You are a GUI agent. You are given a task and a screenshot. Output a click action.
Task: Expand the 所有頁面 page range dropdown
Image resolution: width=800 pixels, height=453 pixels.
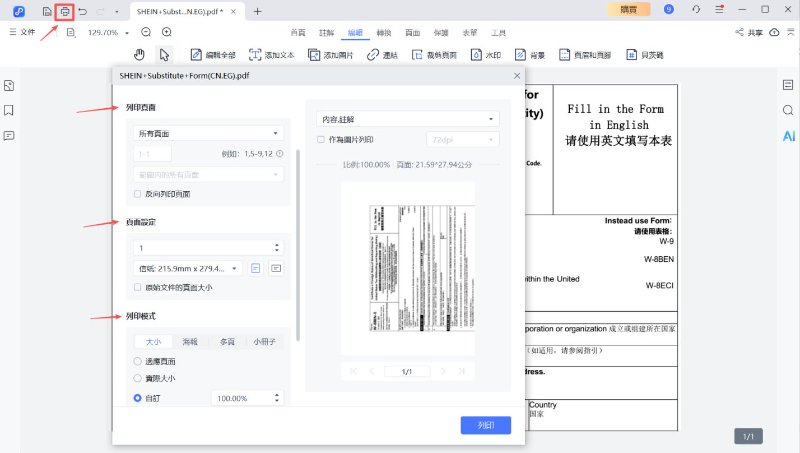click(x=209, y=133)
